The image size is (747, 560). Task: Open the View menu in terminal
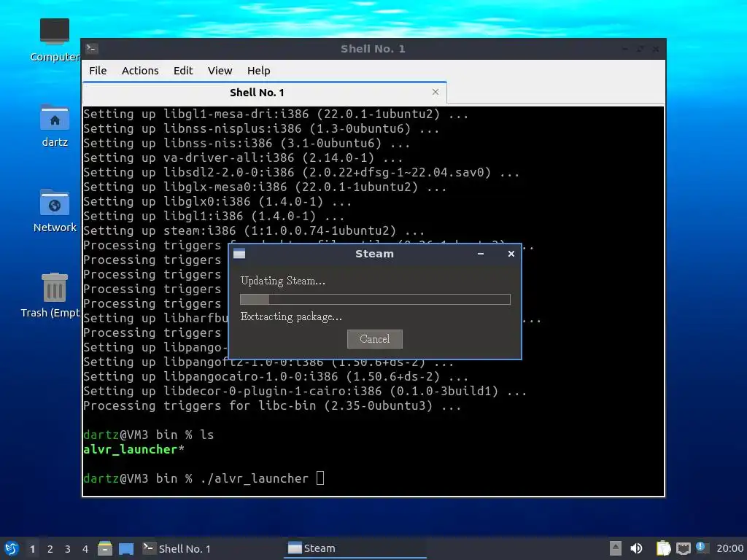point(220,71)
